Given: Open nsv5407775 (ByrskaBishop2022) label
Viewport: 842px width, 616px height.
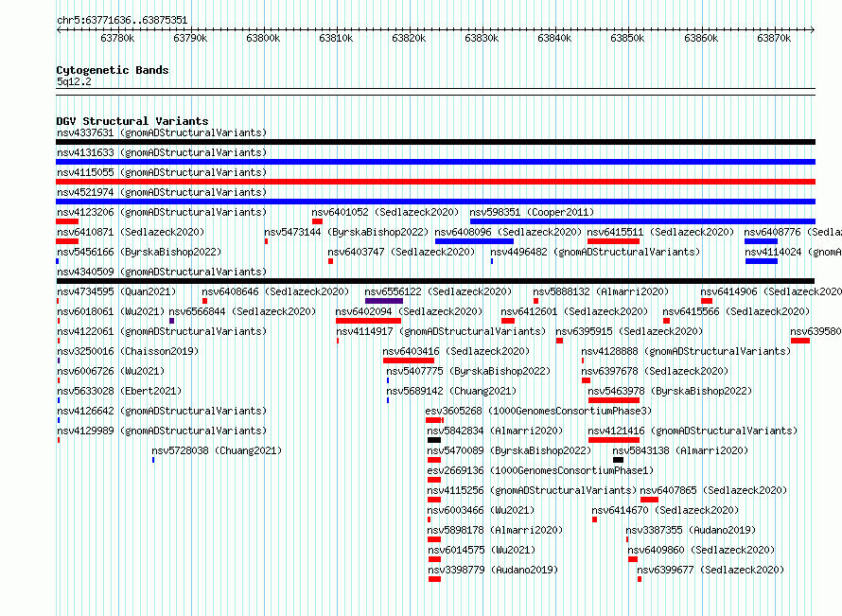Looking at the screenshot, I should tap(469, 371).
